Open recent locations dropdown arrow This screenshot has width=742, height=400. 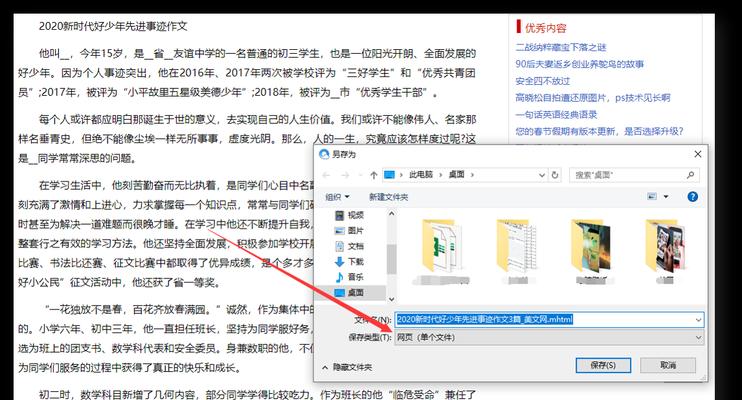(x=360, y=175)
